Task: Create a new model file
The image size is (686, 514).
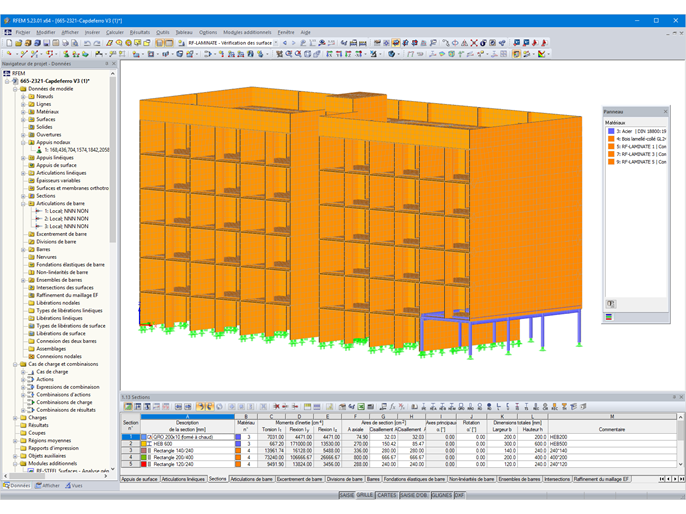Action: click(x=9, y=43)
